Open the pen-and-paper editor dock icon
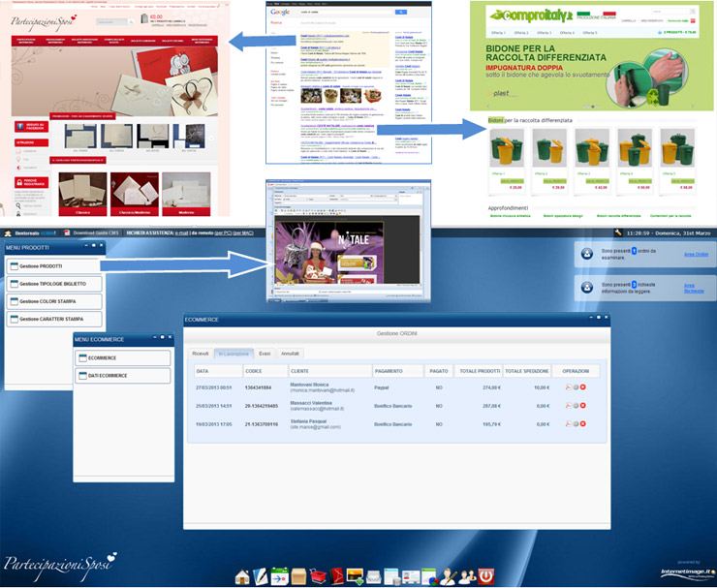 tap(261, 576)
